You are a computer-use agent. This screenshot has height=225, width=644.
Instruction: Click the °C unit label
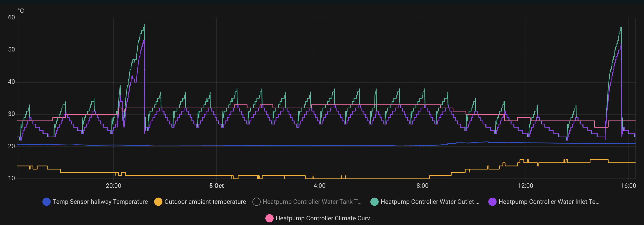[21, 11]
